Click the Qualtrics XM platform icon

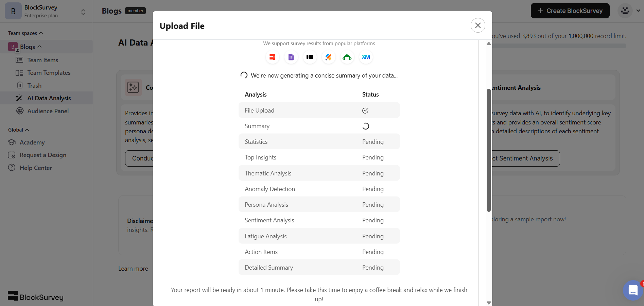click(x=366, y=57)
